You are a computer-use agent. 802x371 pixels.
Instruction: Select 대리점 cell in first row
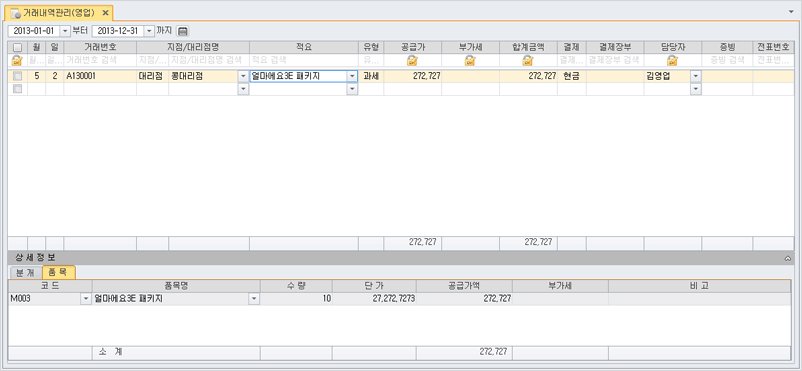click(152, 76)
